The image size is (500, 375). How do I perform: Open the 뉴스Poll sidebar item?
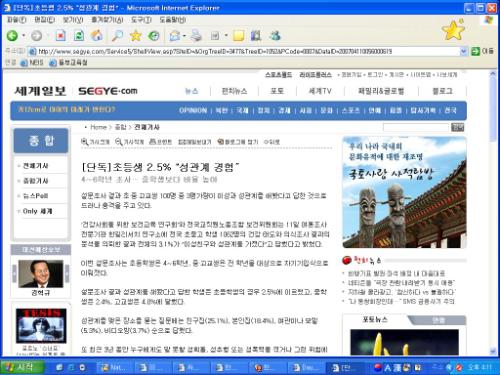coord(35,196)
